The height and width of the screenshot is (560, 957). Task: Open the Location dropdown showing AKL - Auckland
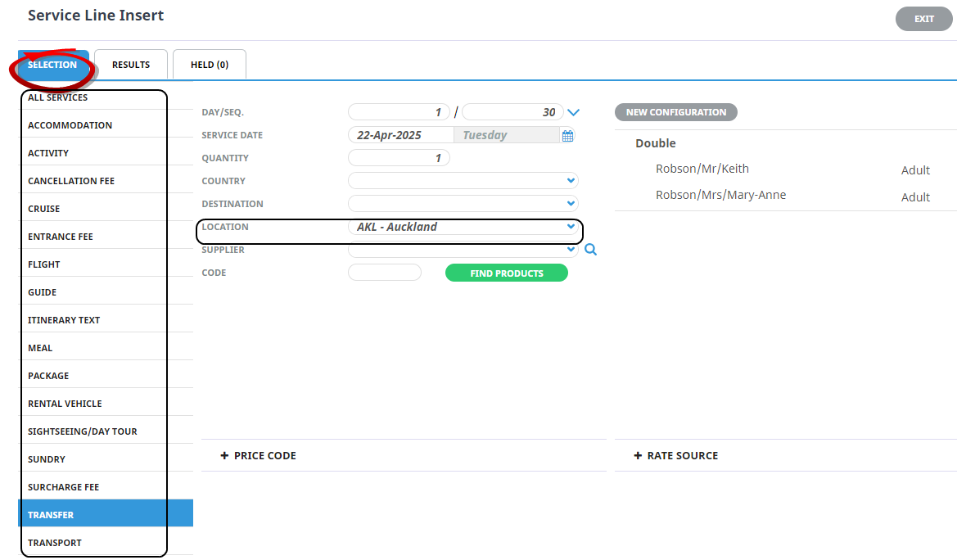tap(463, 227)
